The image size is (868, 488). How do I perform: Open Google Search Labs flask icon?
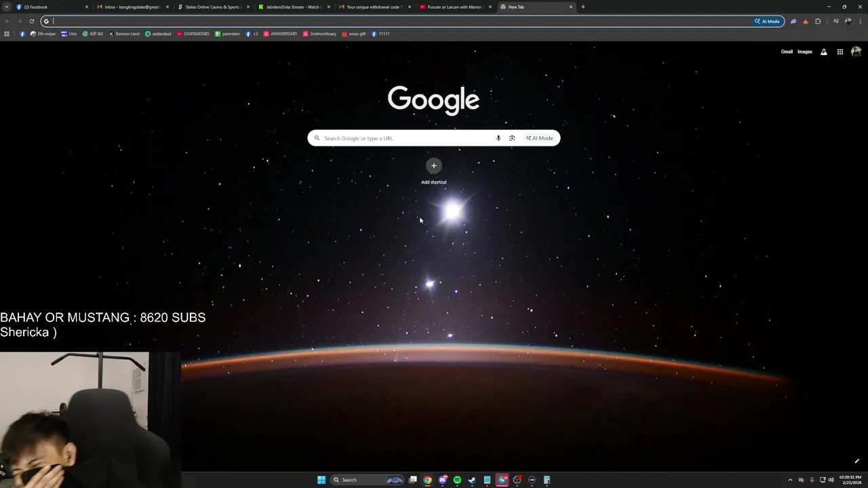824,52
